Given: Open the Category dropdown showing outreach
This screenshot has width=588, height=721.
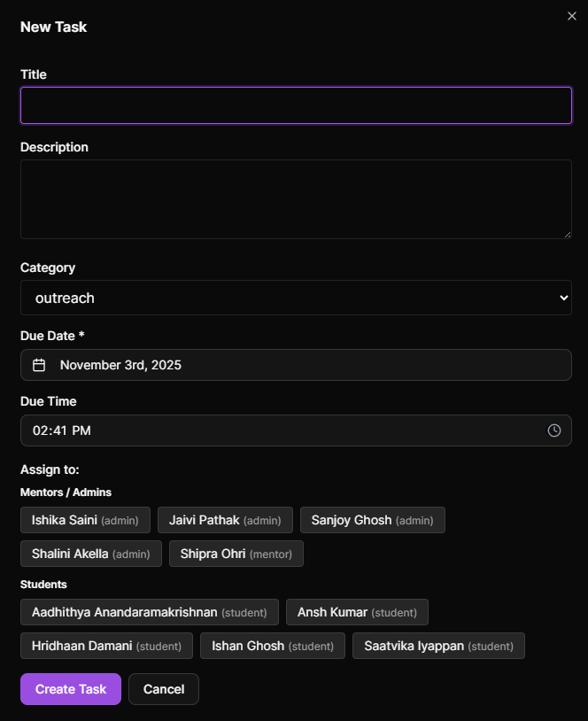Looking at the screenshot, I should point(296,298).
